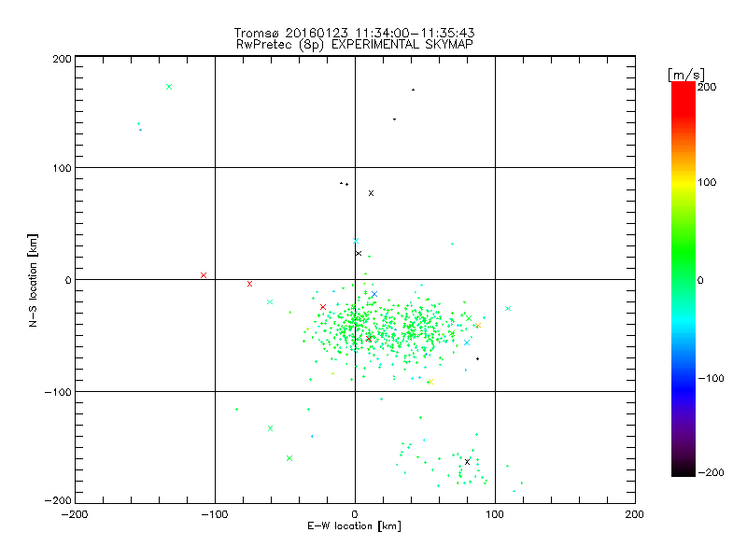Select the cyan X marker near E-W -60, N-S -20
The height and width of the screenshot is (560, 747).
[270, 301]
